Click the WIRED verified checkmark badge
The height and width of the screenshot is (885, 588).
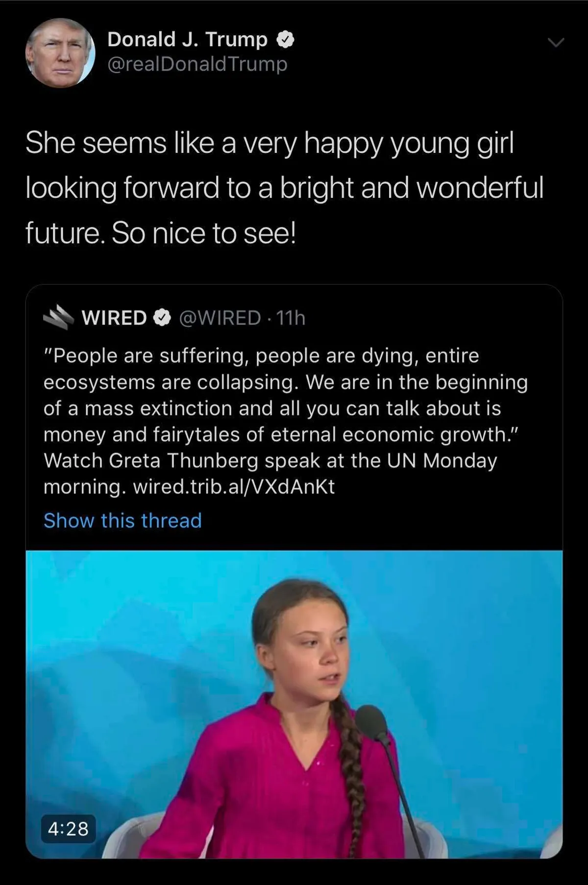pos(162,318)
